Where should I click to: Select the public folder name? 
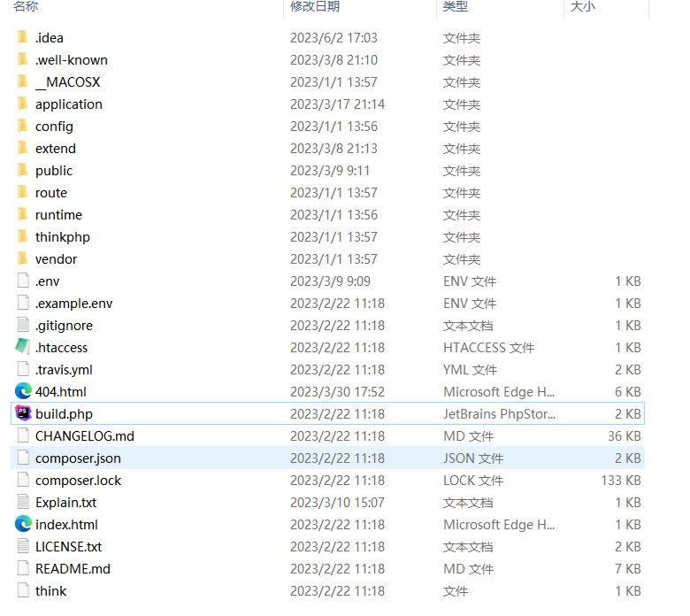tap(54, 171)
